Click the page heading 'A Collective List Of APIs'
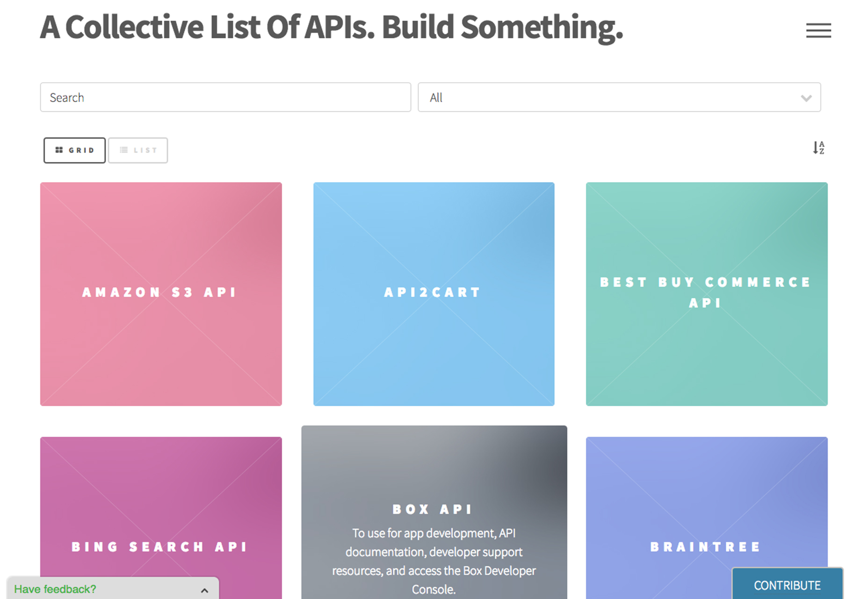 (x=207, y=27)
